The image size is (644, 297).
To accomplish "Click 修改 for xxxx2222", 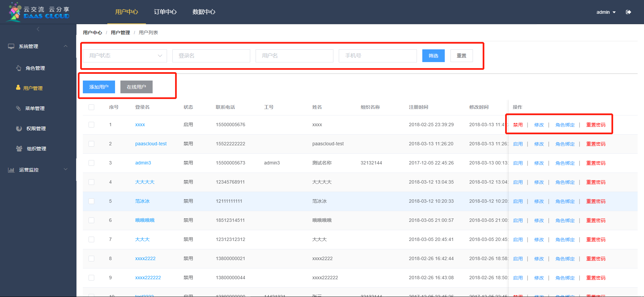I will tap(539, 259).
